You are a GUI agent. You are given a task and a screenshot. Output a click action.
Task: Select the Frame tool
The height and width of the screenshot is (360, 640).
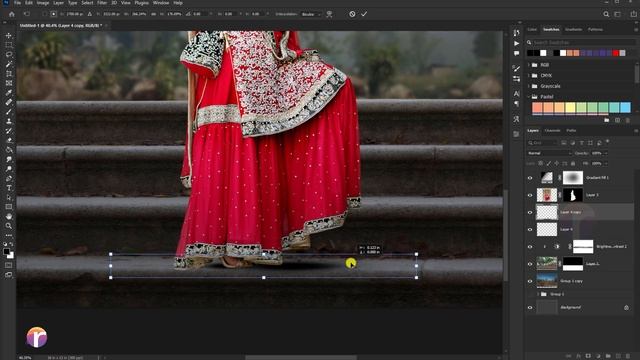coord(9,83)
